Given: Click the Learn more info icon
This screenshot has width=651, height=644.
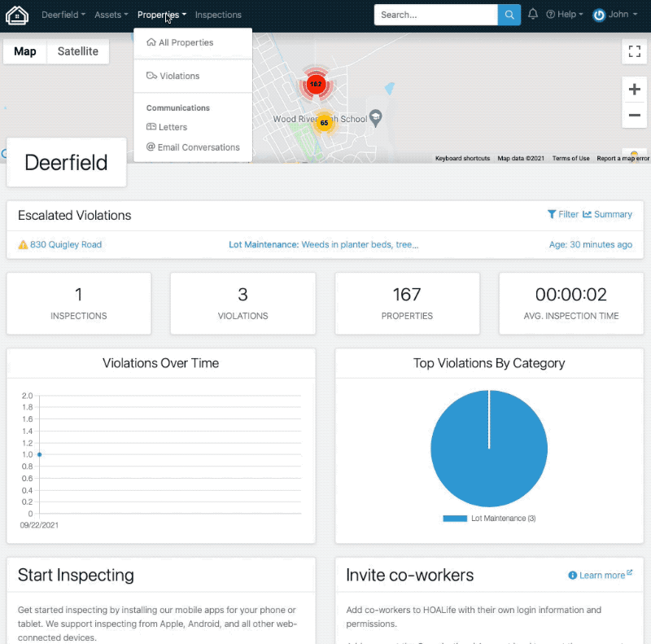Looking at the screenshot, I should pyautogui.click(x=573, y=576).
